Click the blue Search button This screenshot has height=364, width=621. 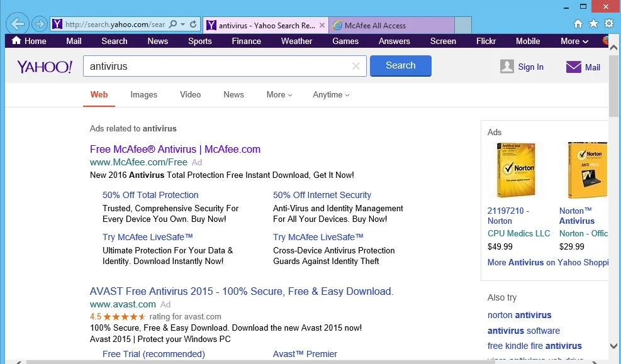[x=400, y=65]
